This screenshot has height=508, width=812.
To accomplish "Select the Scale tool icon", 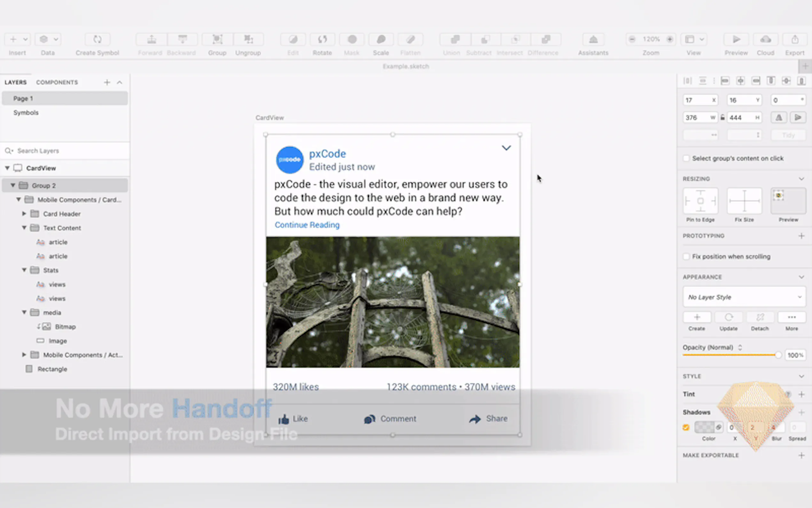I will pos(381,40).
